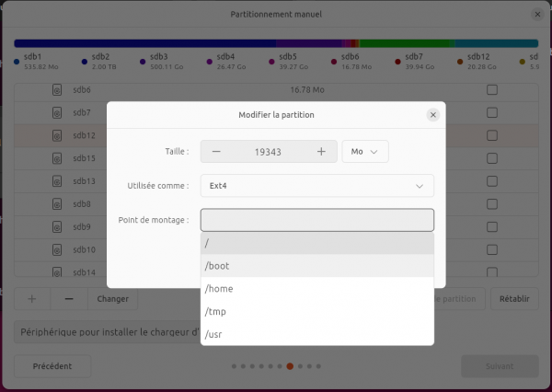The width and height of the screenshot is (552, 392).
Task: Toggle format checkbox for sdb14
Action: pyautogui.click(x=492, y=271)
